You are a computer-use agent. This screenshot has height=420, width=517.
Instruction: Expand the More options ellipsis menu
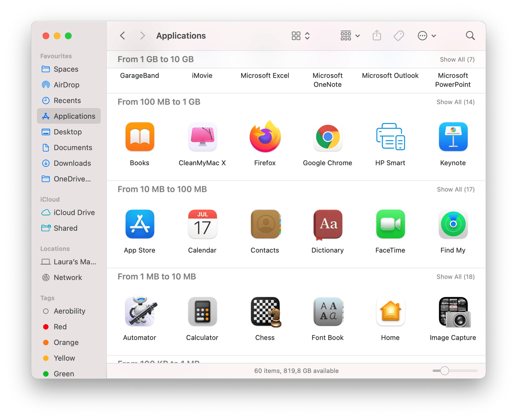click(x=427, y=36)
